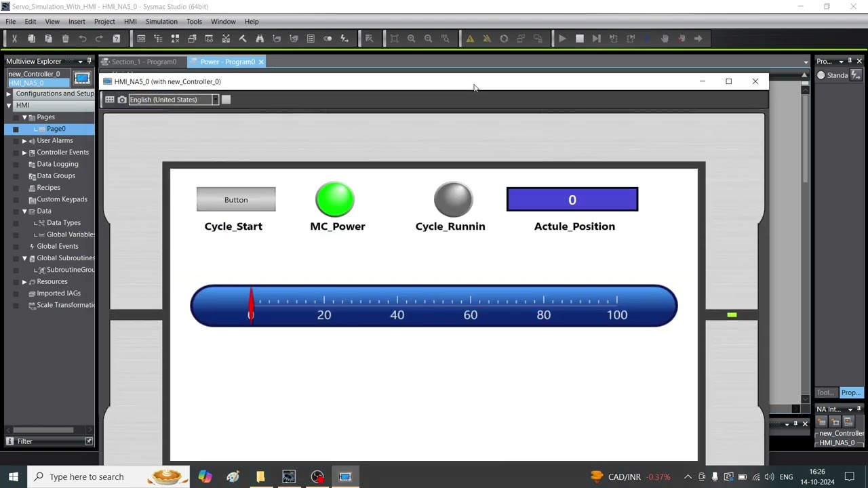This screenshot has height=488, width=868.
Task: Collapse the Pages tree node
Action: tap(24, 117)
